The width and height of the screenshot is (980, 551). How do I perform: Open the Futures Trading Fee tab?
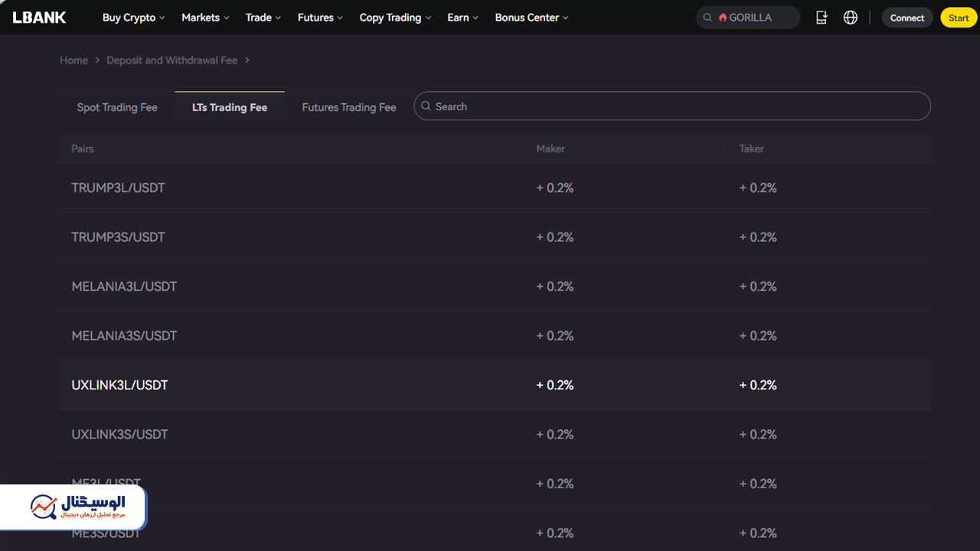pos(349,107)
